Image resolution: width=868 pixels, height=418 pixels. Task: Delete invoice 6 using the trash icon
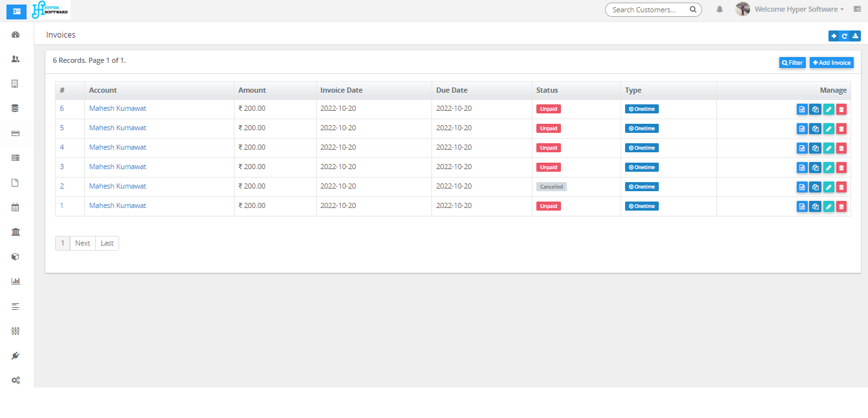(841, 110)
